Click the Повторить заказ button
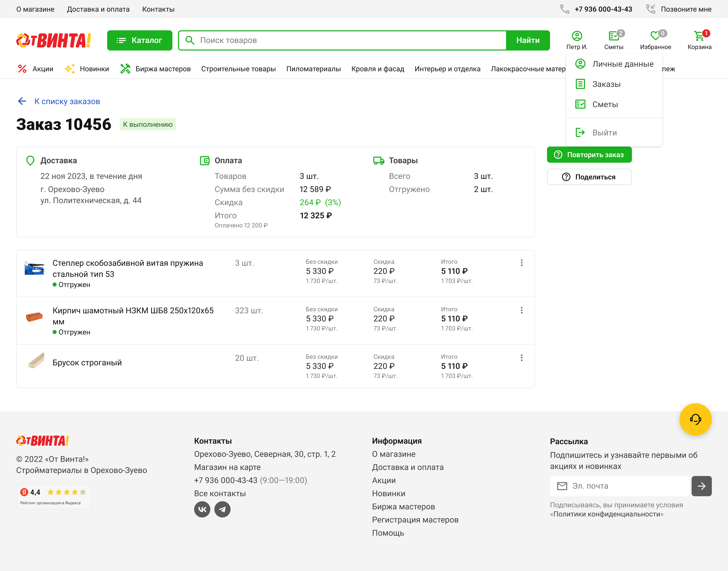The width and height of the screenshot is (728, 571). 589,155
